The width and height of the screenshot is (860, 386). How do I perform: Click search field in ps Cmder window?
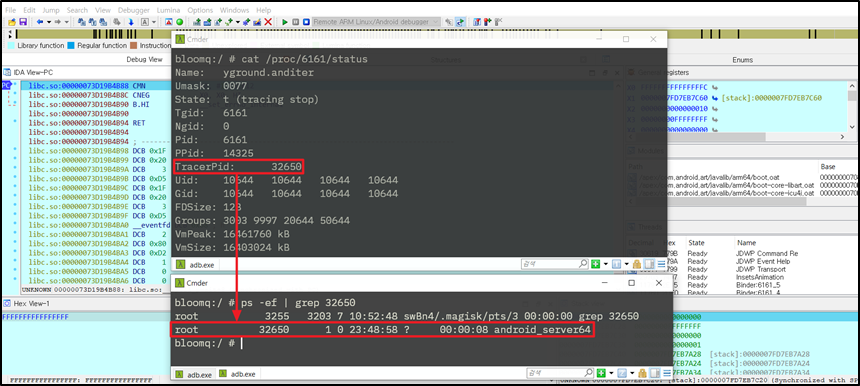[560, 373]
